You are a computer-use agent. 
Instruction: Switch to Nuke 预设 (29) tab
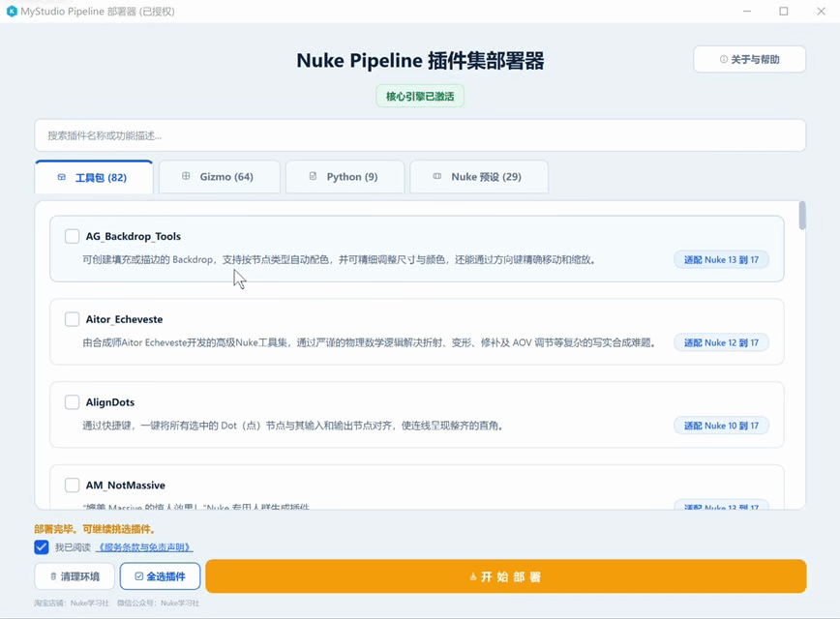click(x=479, y=177)
